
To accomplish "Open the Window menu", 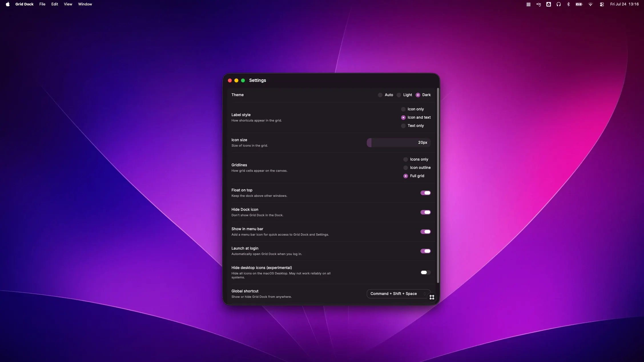I will point(85,4).
